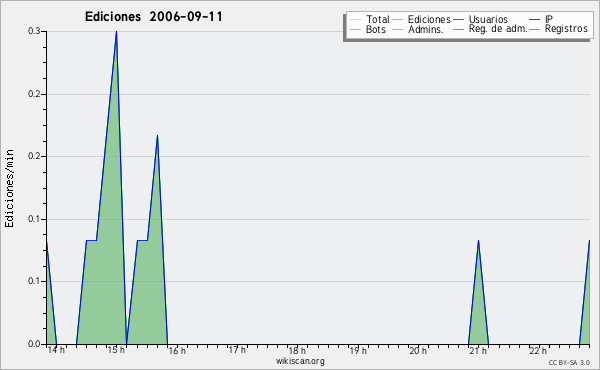The width and height of the screenshot is (600, 370).
Task: Click the '21 h' x-axis label
Action: tap(478, 350)
